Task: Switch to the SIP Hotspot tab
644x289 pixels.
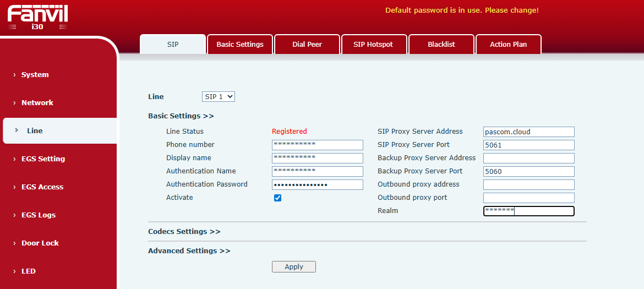Action: 373,45
